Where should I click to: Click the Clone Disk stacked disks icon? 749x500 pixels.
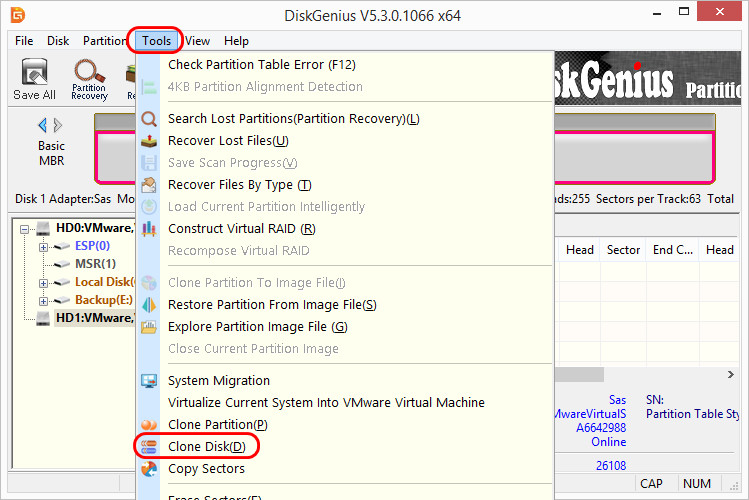coord(149,447)
